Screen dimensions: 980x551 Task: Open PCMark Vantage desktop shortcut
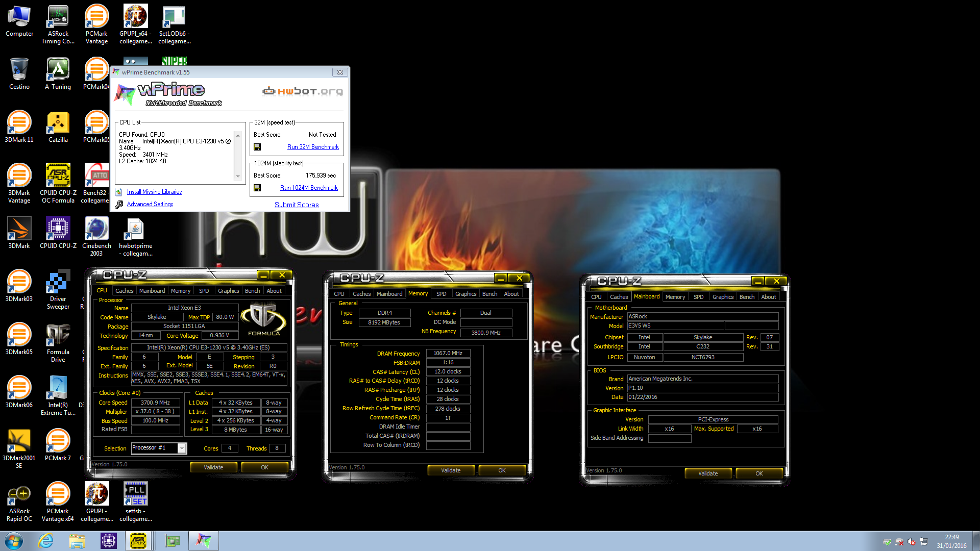[96, 24]
